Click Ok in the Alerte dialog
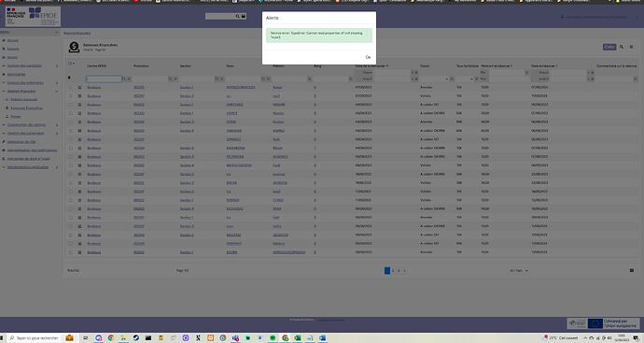Viewport: 644px width, 343px height. point(368,57)
